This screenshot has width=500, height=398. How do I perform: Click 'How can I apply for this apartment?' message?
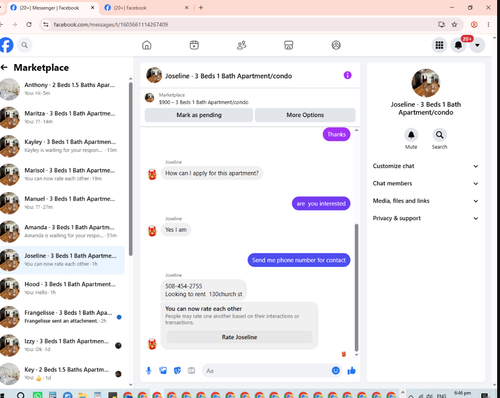[212, 173]
